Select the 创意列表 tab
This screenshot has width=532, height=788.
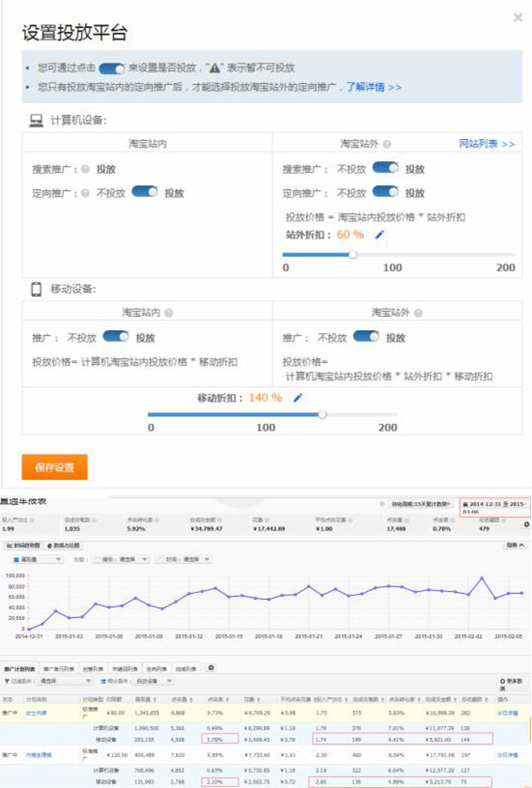[93, 669]
